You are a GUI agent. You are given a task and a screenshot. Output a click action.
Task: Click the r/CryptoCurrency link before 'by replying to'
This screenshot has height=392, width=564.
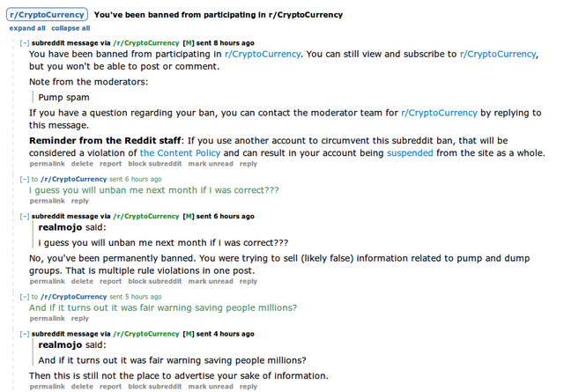click(438, 113)
